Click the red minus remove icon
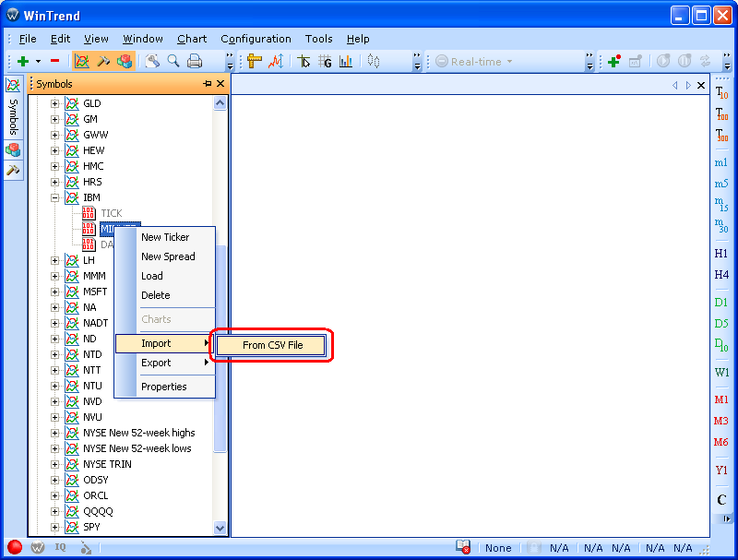Screen dimensions: 738x560 point(54,61)
